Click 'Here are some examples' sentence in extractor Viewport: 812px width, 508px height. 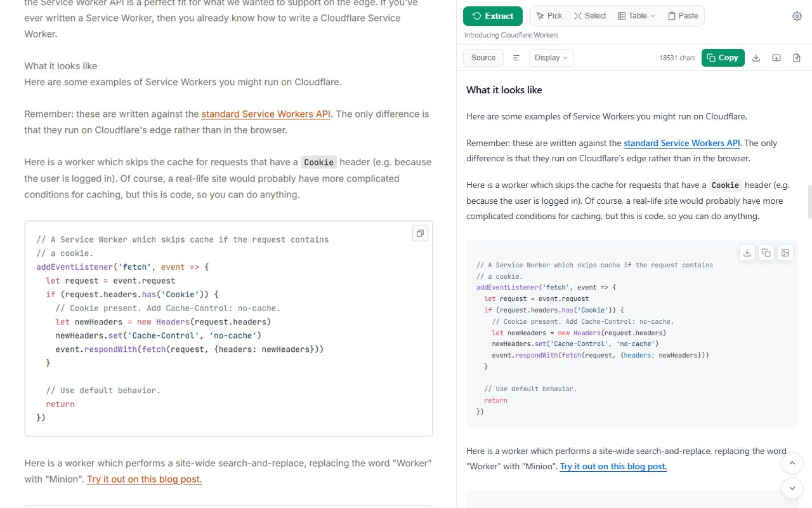point(606,117)
